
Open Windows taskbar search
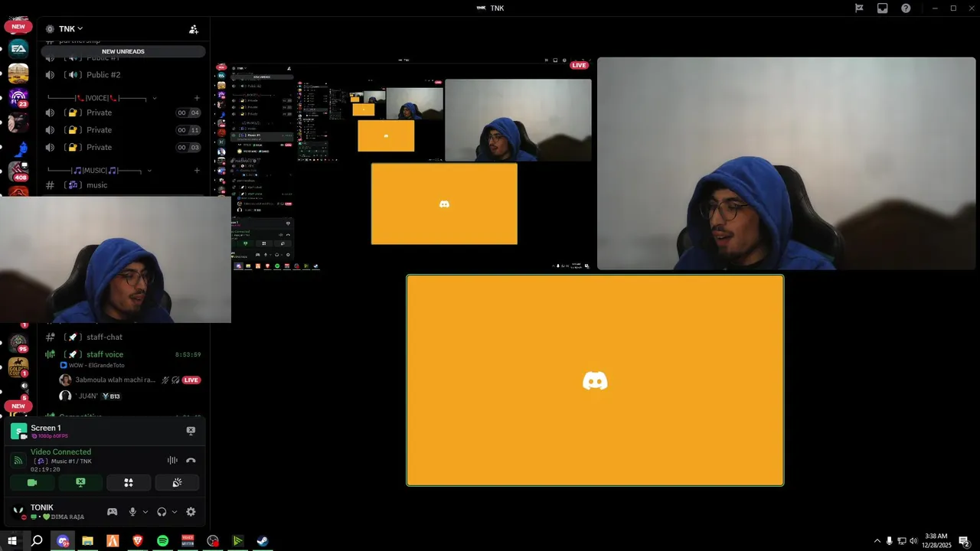[37, 541]
